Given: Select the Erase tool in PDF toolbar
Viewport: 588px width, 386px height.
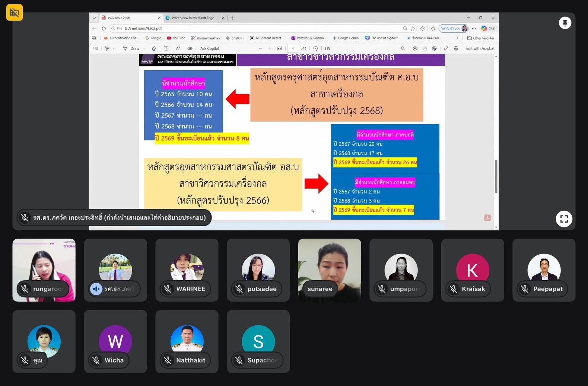Looking at the screenshot, I should (x=154, y=48).
